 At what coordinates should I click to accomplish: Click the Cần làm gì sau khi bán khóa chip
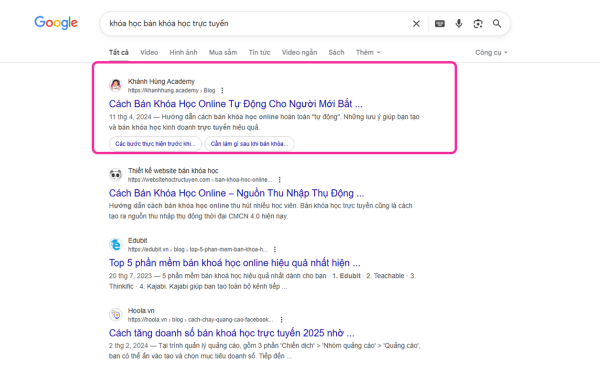[249, 144]
